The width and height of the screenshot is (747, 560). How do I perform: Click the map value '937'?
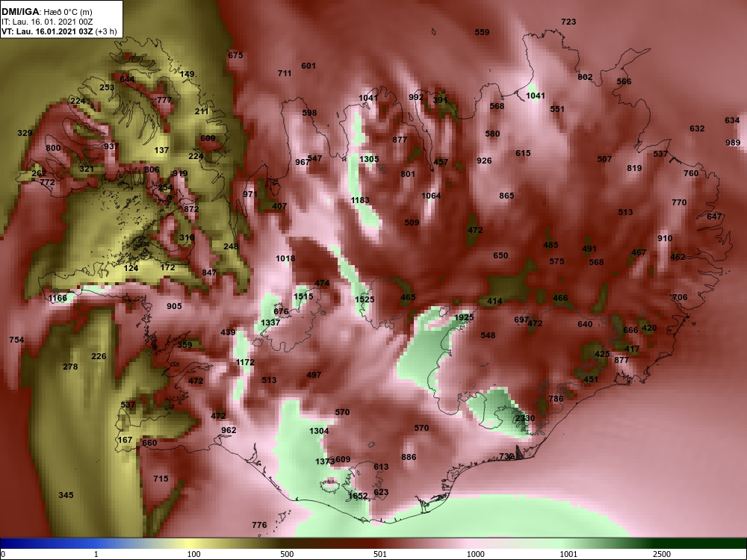click(x=111, y=146)
